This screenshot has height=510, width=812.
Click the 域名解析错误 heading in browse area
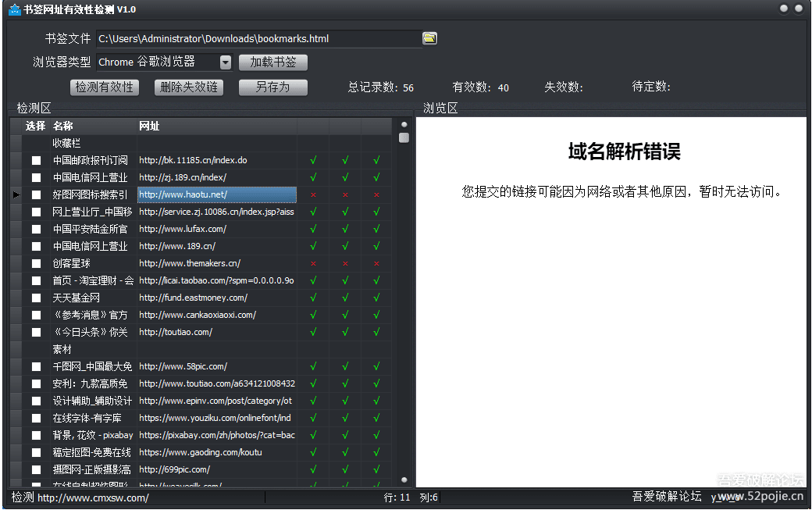coord(624,152)
